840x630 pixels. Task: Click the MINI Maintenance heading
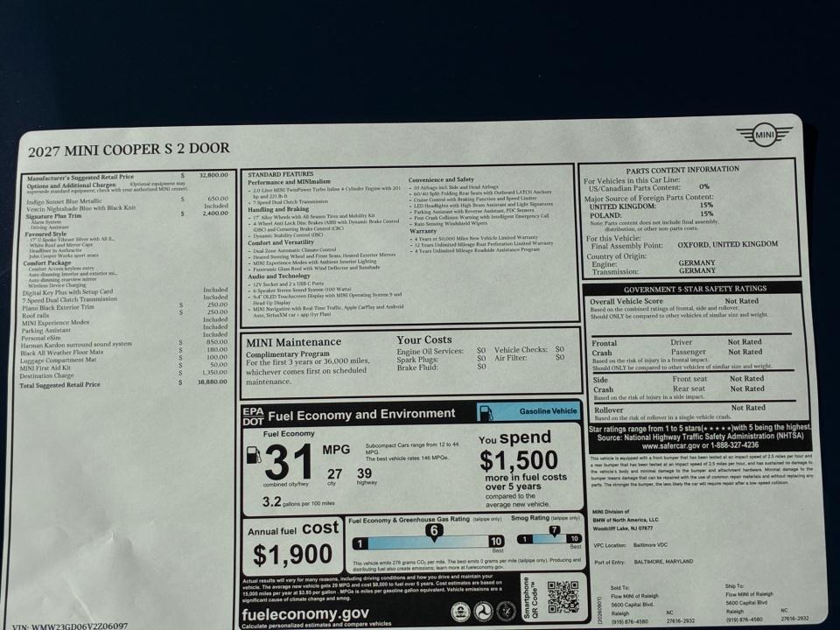click(x=294, y=342)
